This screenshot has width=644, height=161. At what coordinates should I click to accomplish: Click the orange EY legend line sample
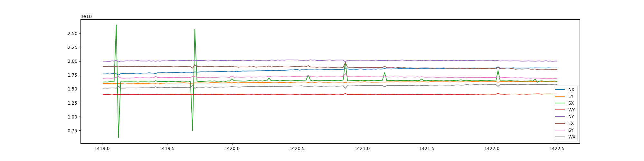point(561,96)
